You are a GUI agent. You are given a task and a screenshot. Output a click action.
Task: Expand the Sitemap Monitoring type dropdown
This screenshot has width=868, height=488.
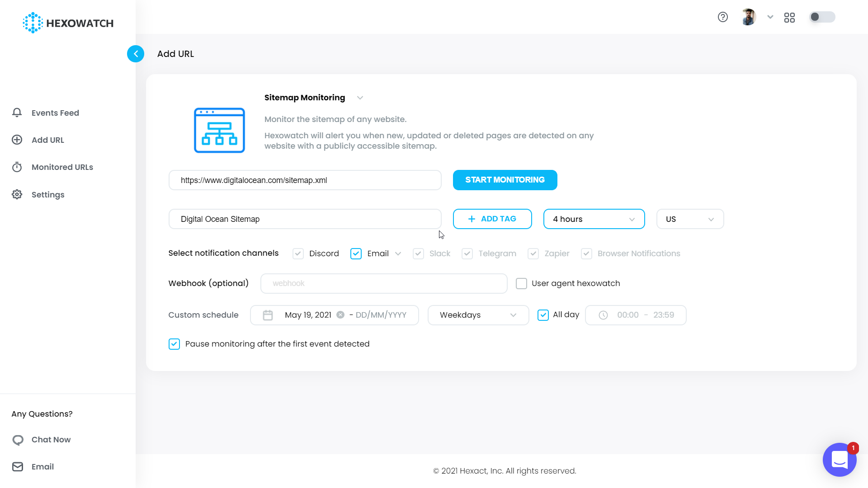360,98
